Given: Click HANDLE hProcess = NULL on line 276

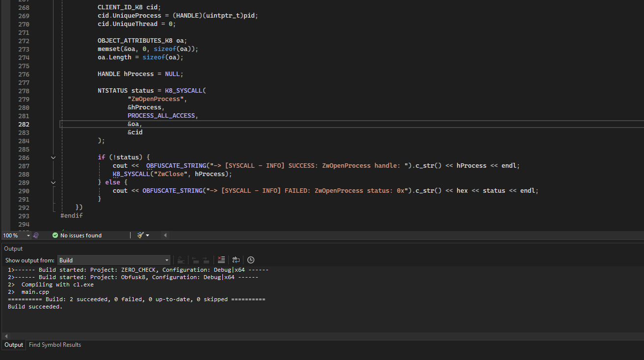Looking at the screenshot, I should pyautogui.click(x=140, y=74).
